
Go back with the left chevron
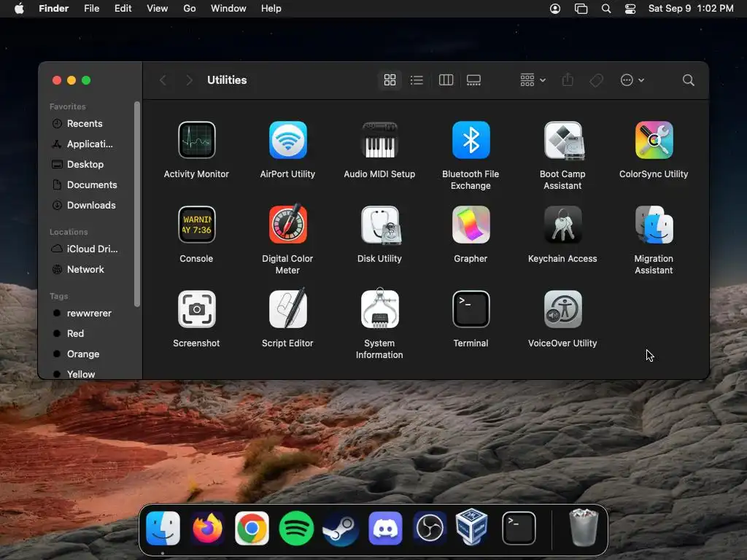coord(163,80)
